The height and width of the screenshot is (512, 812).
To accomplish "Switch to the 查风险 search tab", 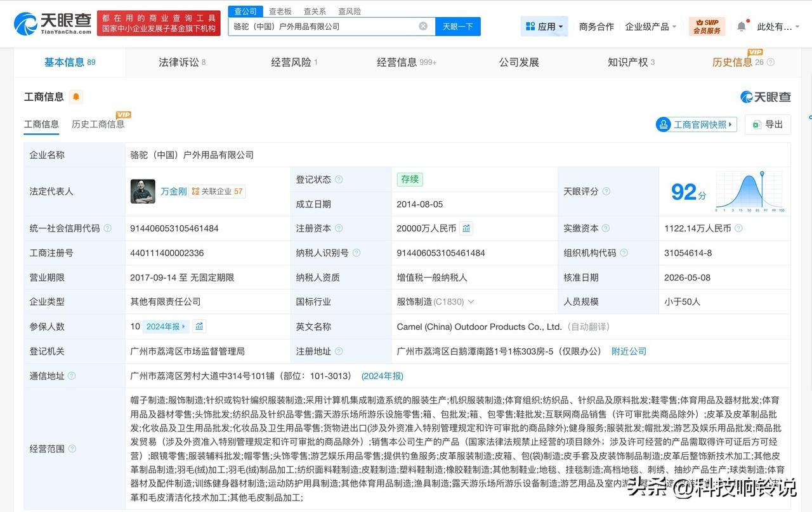I will click(350, 11).
